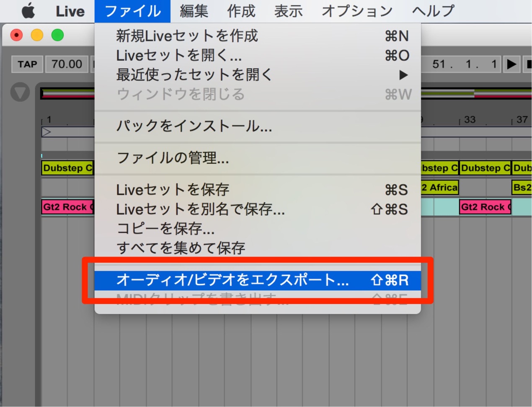
Task: Select the Bs2 clip
Action: 522,187
